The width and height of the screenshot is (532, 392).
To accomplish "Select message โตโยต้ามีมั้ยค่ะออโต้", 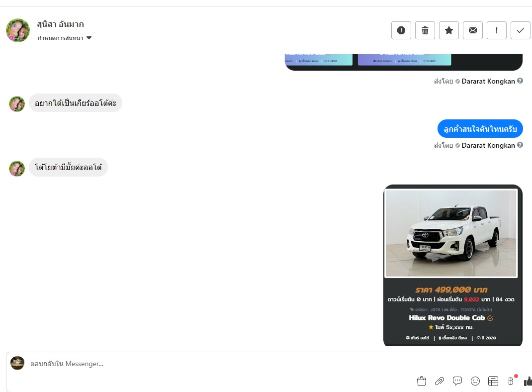I will point(68,167).
